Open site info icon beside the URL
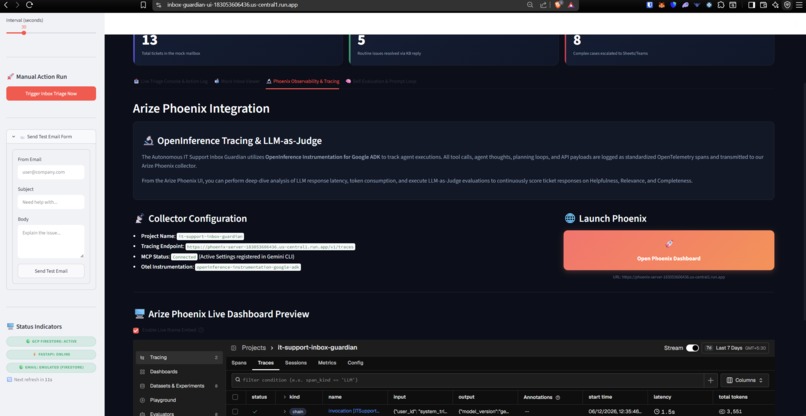 click(159, 5)
